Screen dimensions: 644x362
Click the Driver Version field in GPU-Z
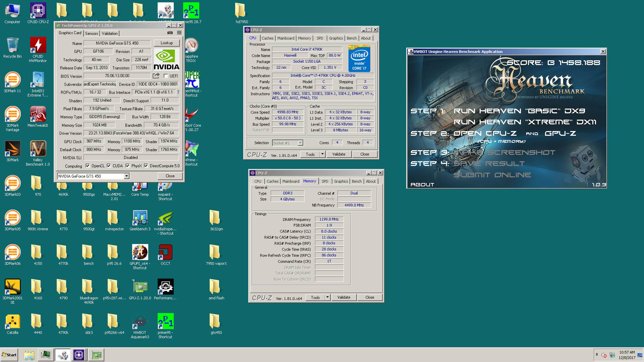131,133
